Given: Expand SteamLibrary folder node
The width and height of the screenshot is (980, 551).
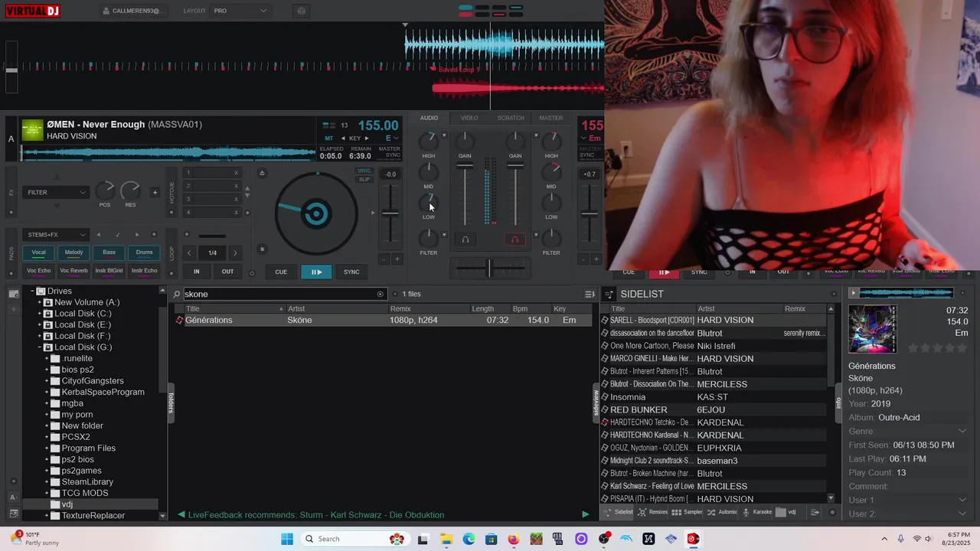Looking at the screenshot, I should point(47,482).
